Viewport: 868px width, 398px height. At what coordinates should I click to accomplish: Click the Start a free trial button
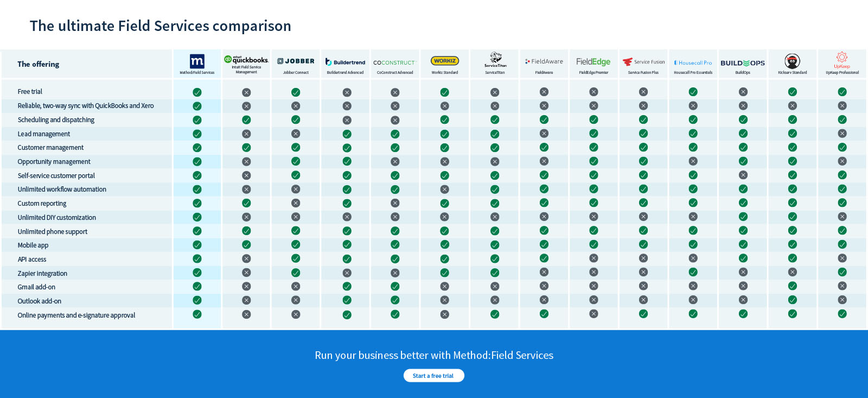click(433, 376)
